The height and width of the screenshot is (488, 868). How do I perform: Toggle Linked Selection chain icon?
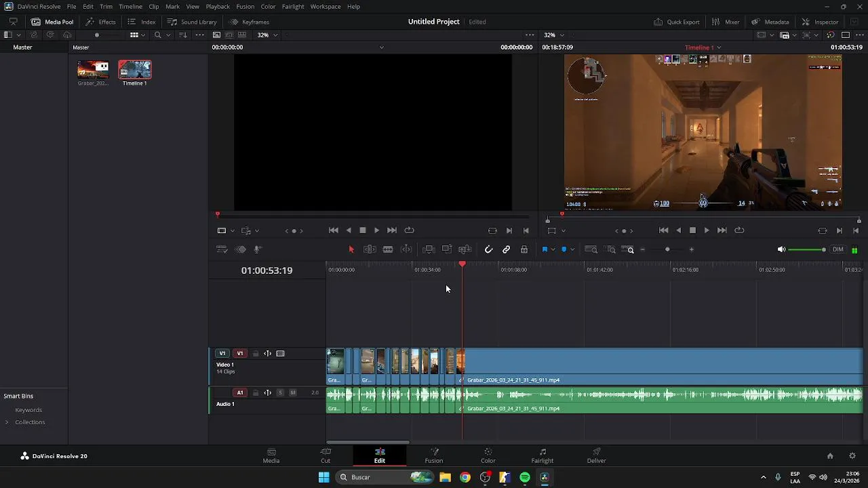point(507,249)
